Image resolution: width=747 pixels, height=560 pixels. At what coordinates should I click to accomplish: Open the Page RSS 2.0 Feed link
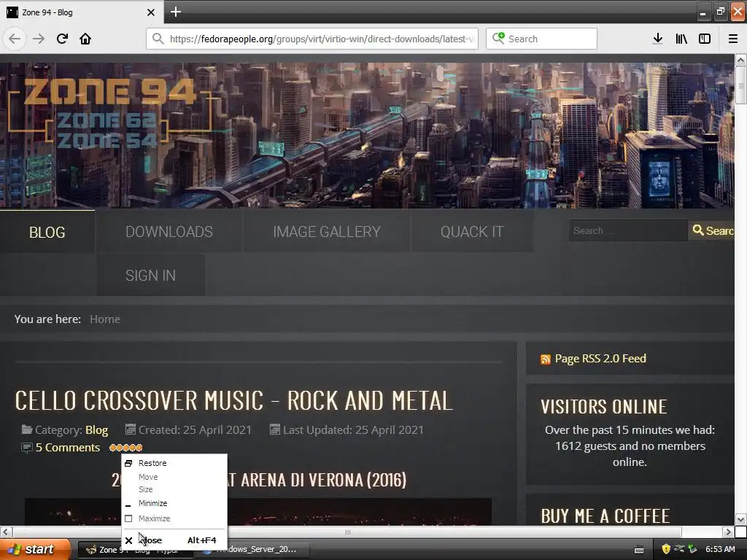(x=600, y=359)
